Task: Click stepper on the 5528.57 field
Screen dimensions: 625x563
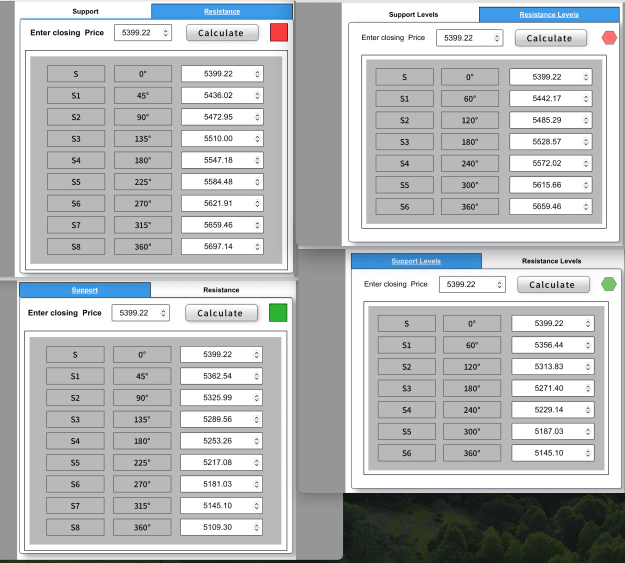Action: (x=586, y=142)
